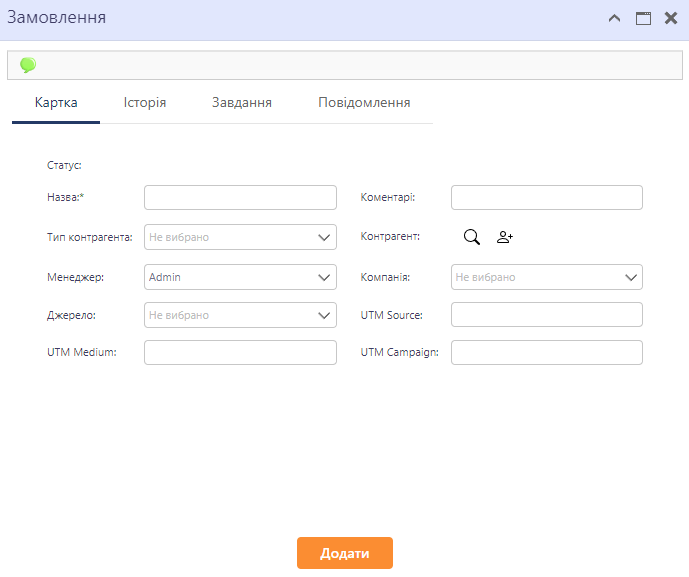Open the Завдання tab
689x577 pixels.
tap(242, 103)
